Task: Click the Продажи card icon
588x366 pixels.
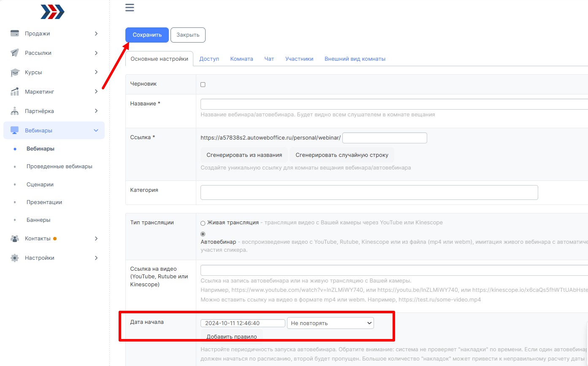Action: (15, 33)
